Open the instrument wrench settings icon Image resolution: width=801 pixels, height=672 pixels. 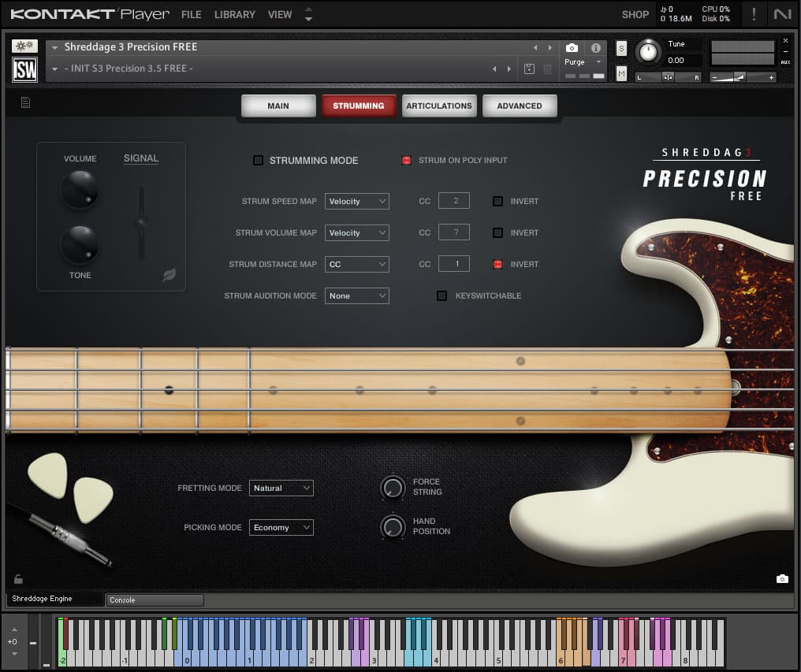(24, 46)
